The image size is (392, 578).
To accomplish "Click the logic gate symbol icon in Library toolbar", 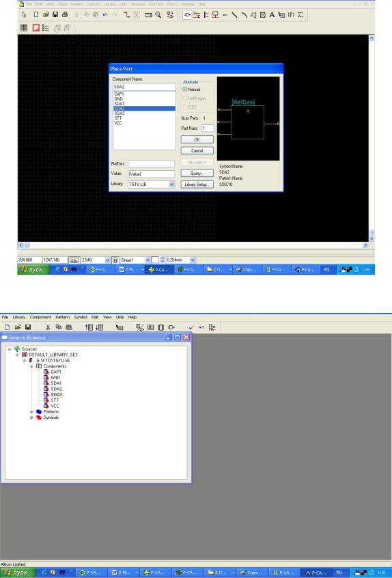I will tap(171, 327).
